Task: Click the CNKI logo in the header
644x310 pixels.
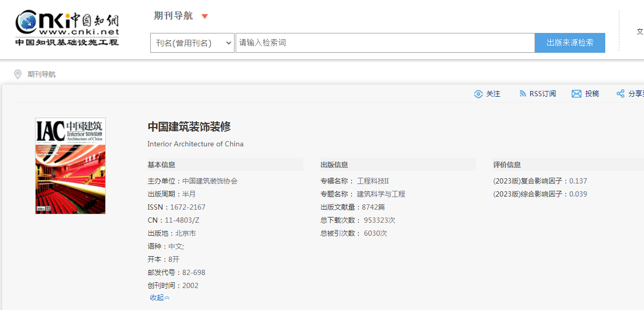Action: click(67, 28)
